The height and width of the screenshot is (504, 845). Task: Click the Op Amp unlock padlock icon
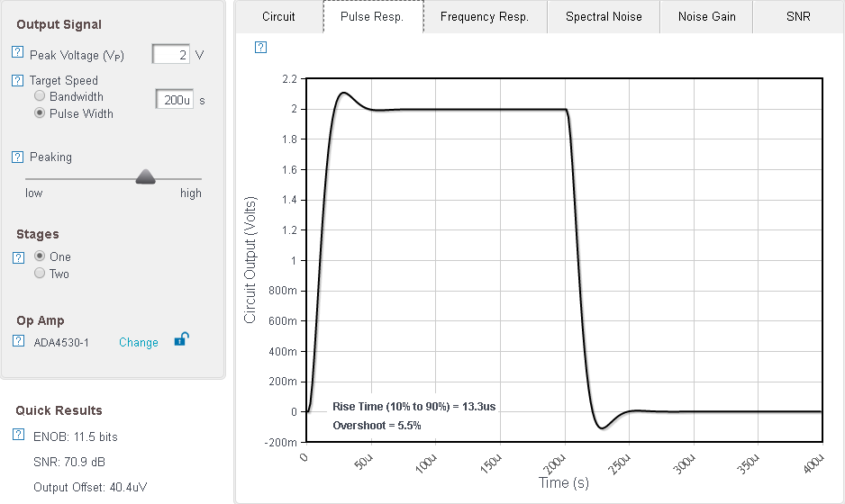click(181, 339)
